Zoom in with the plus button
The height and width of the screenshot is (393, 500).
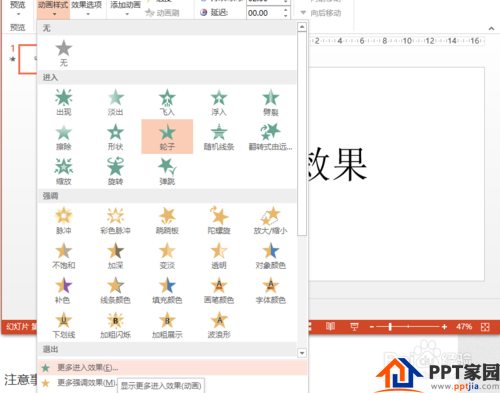(x=444, y=327)
